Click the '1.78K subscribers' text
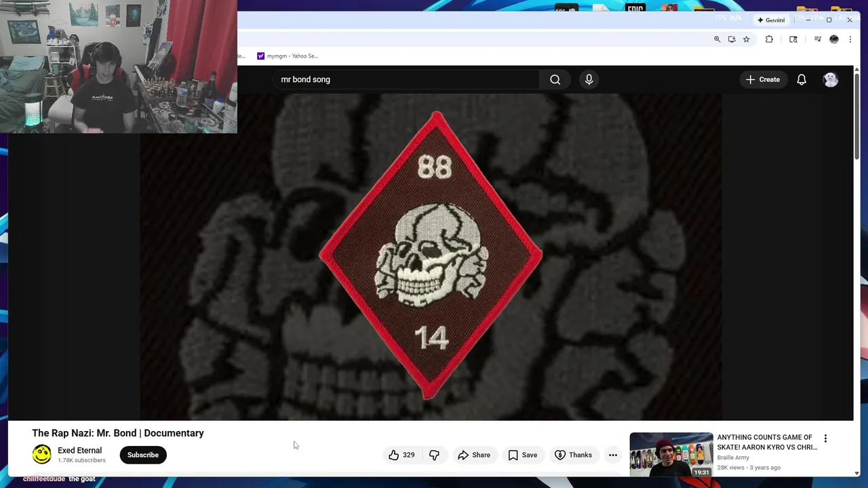 [x=81, y=461]
